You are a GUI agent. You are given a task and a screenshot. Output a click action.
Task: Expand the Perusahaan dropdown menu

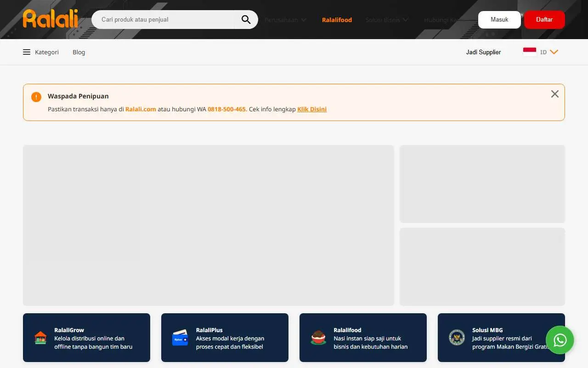(x=285, y=20)
